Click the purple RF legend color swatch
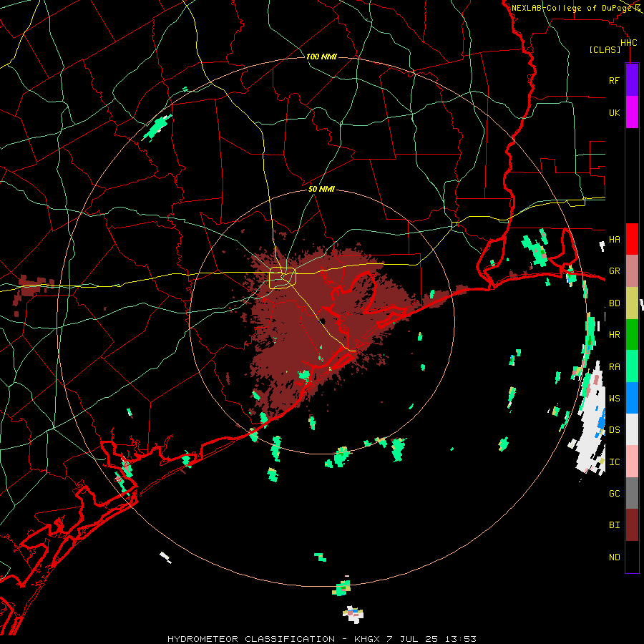 (x=632, y=80)
